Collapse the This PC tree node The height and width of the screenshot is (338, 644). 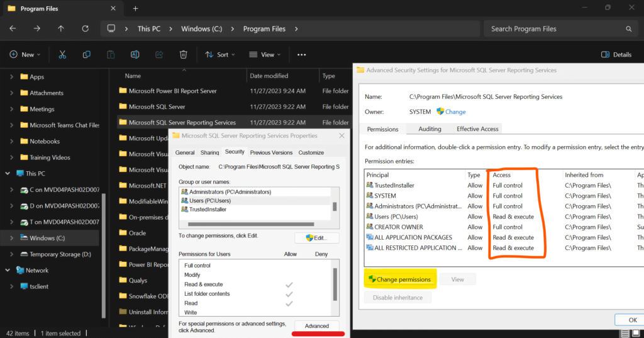(8, 174)
